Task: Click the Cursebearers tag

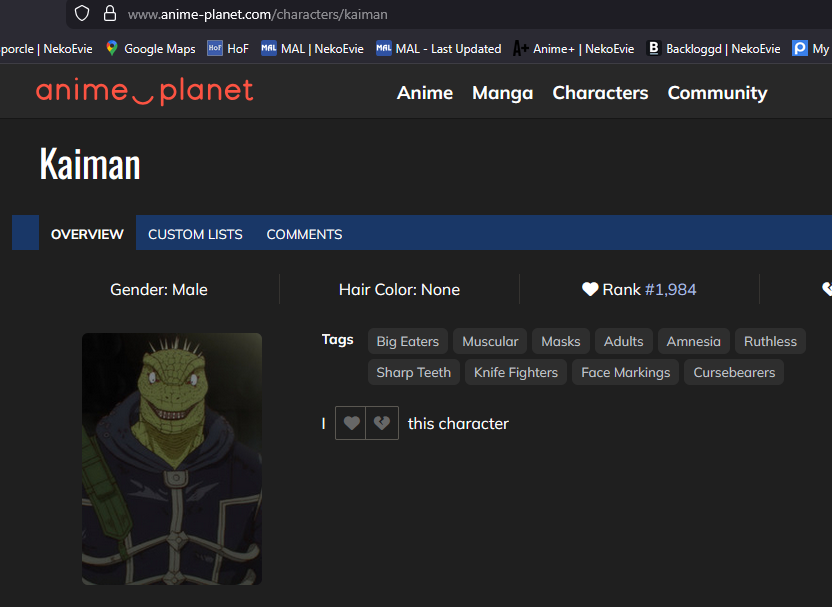Action: [x=734, y=372]
